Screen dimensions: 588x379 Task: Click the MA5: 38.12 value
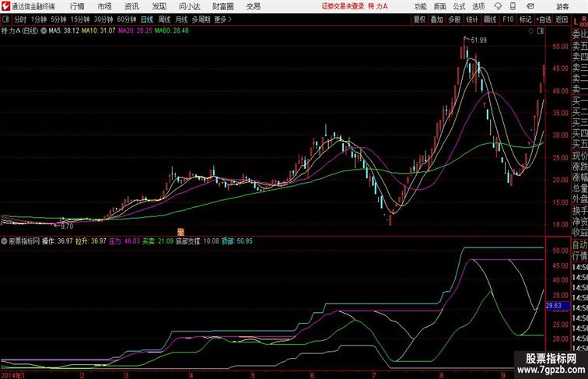pos(64,31)
